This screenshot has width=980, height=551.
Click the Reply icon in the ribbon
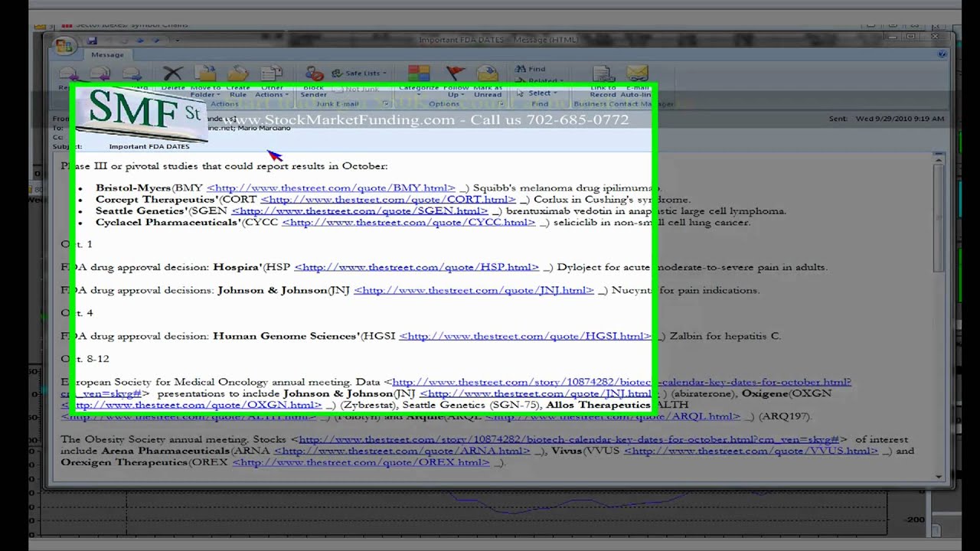point(67,74)
